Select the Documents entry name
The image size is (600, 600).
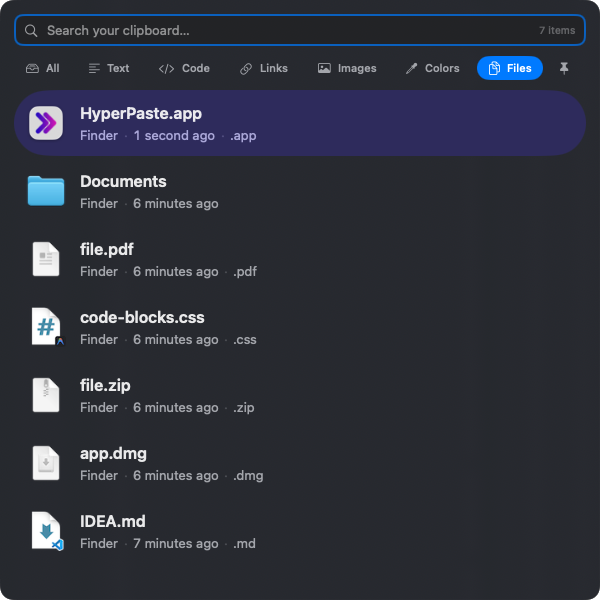(x=123, y=181)
